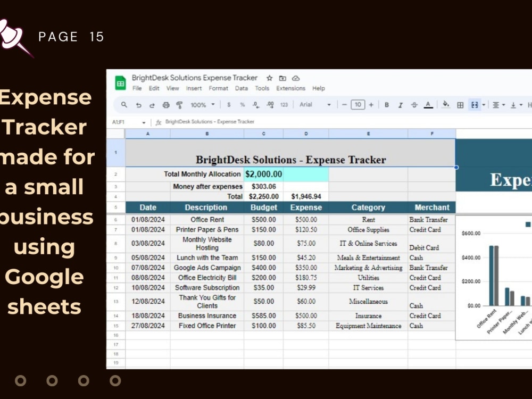The height and width of the screenshot is (399, 532).
Task: Select the 27/08/2024 date cell
Action: 147,326
